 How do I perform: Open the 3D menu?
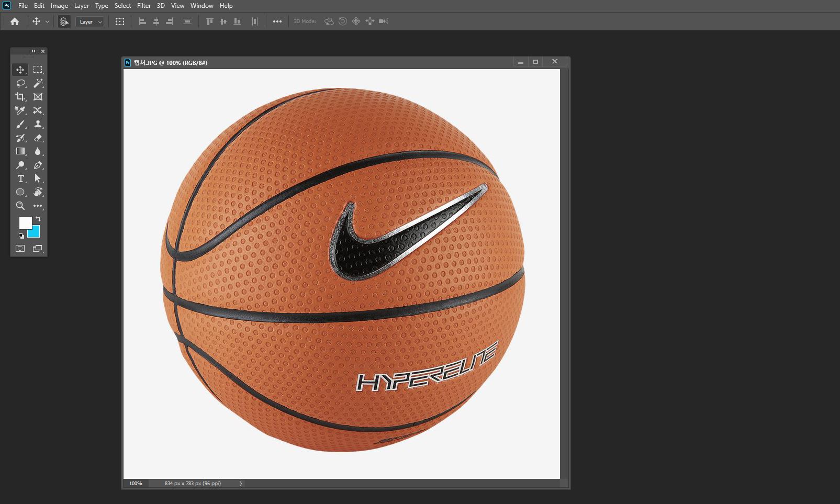pyautogui.click(x=161, y=6)
